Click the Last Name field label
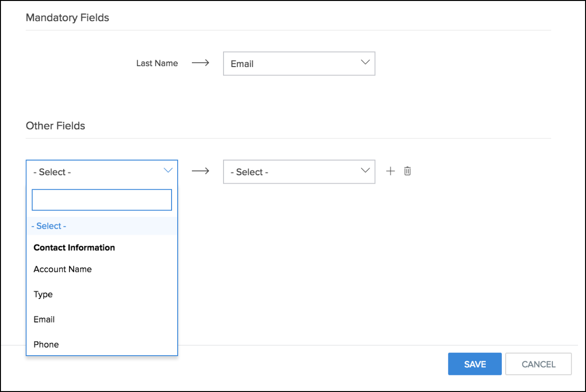This screenshot has width=586, height=392. click(x=157, y=63)
